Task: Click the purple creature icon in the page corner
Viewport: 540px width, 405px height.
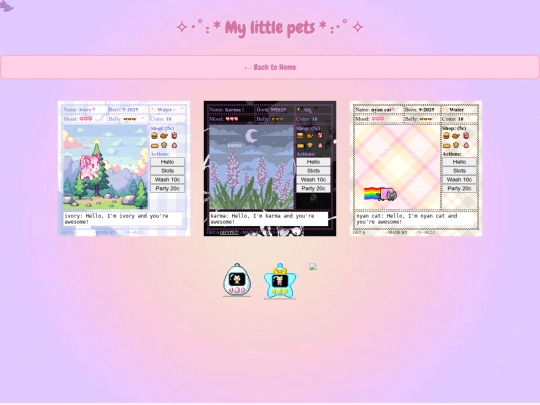Action: 6,6
